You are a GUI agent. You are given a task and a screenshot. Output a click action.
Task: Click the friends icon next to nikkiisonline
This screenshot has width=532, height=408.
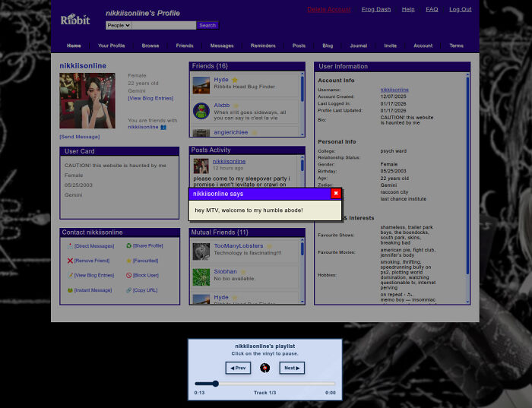(x=163, y=127)
